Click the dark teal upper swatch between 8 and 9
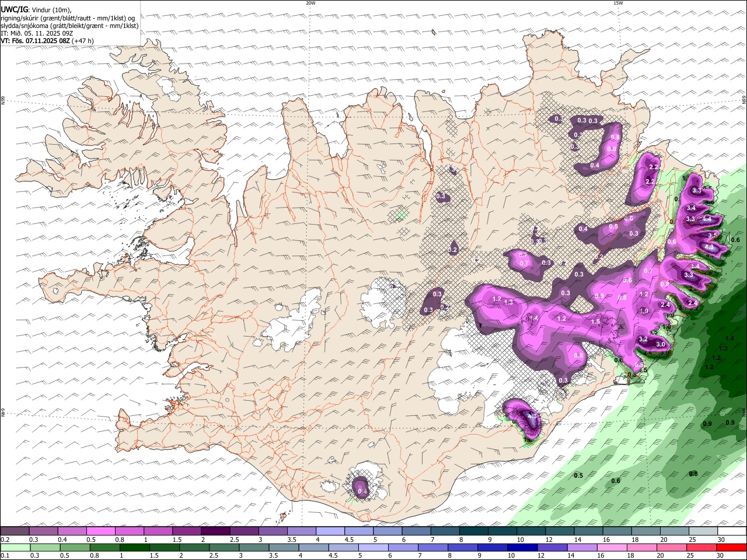The width and height of the screenshot is (747, 560). click(474, 531)
